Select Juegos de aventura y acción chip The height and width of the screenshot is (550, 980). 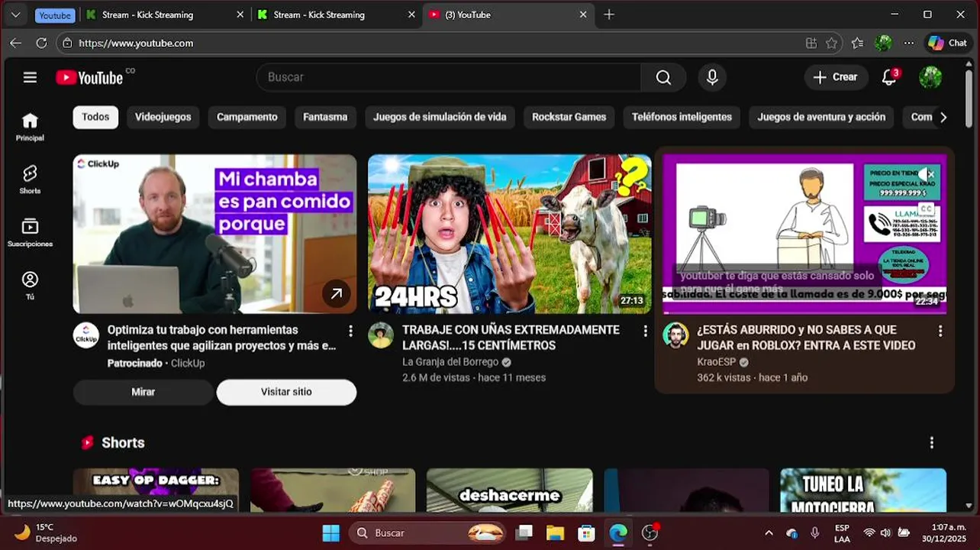click(821, 117)
